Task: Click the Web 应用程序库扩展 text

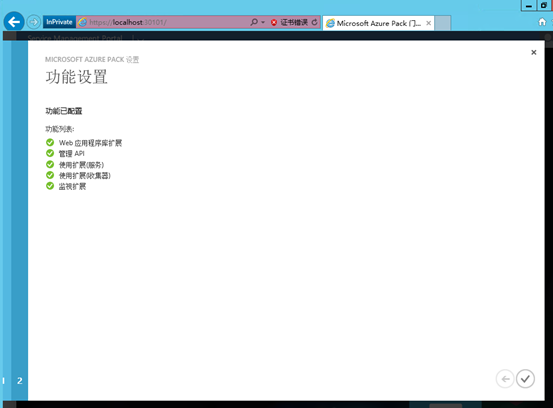Action: [90, 143]
